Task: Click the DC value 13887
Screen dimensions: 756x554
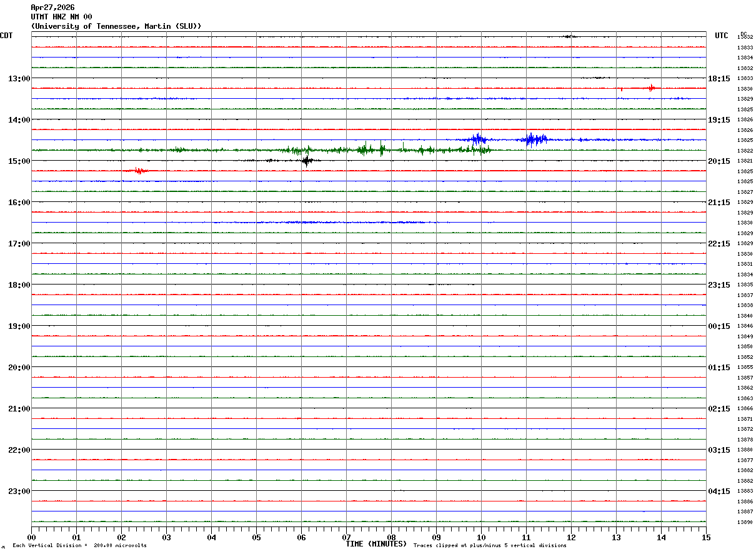Action: [x=745, y=512]
